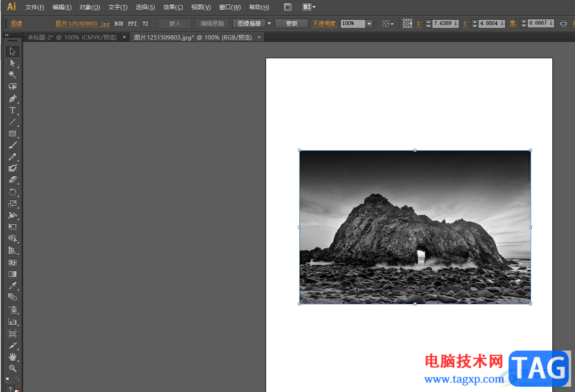Click the fill color box in toolbox
575x392 pixels.
(10, 389)
